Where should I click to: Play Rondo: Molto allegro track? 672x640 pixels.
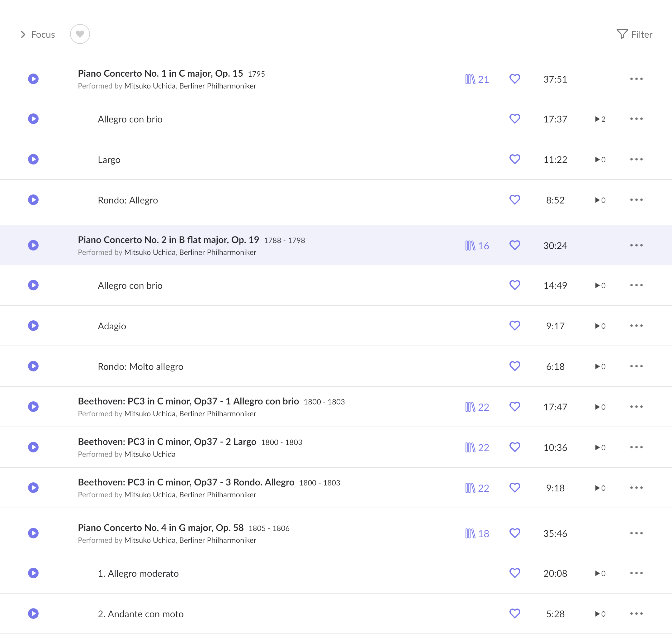click(x=33, y=366)
